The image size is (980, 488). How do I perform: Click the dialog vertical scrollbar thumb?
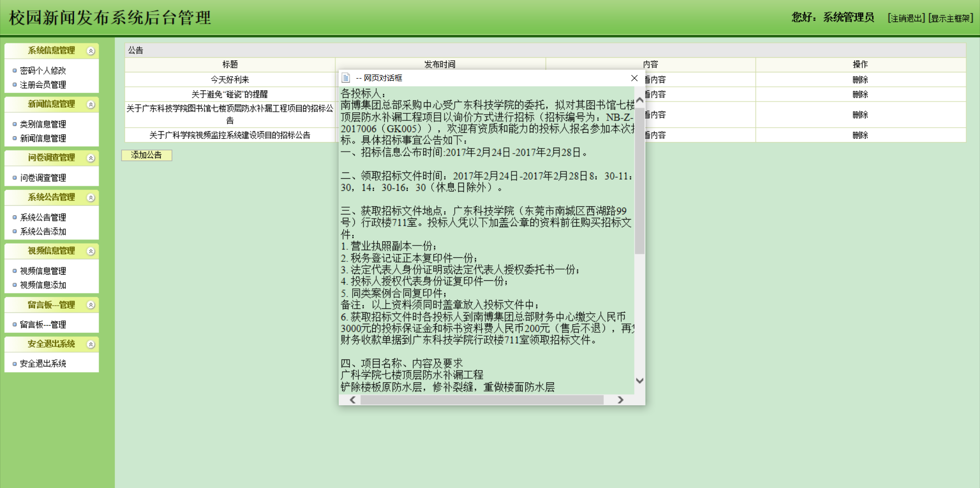(640, 180)
